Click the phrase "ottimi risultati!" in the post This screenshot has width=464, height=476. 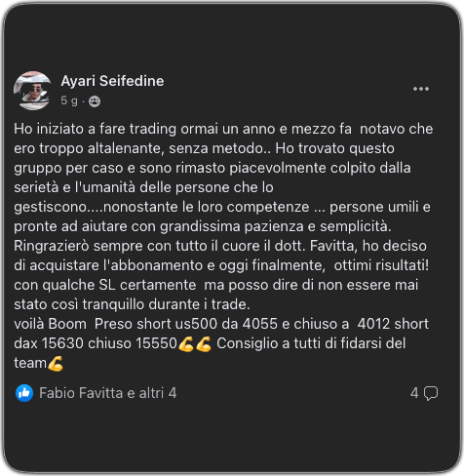[x=381, y=265]
